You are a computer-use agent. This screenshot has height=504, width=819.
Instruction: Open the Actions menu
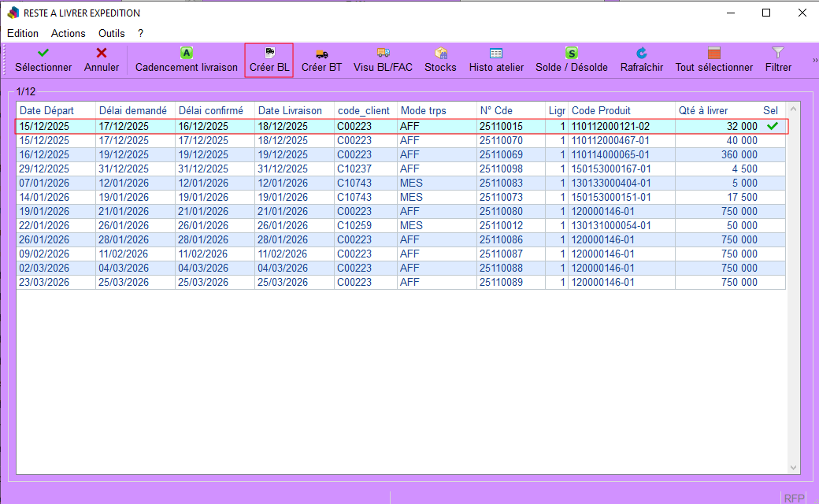(69, 33)
